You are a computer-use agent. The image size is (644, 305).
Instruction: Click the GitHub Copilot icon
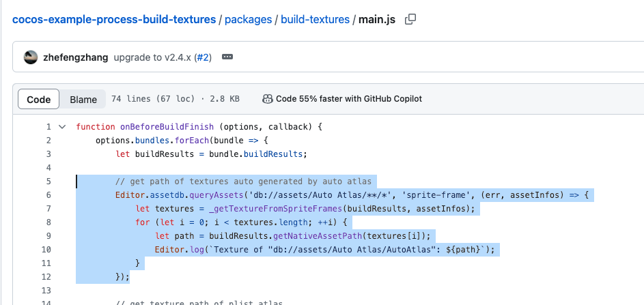pos(268,99)
